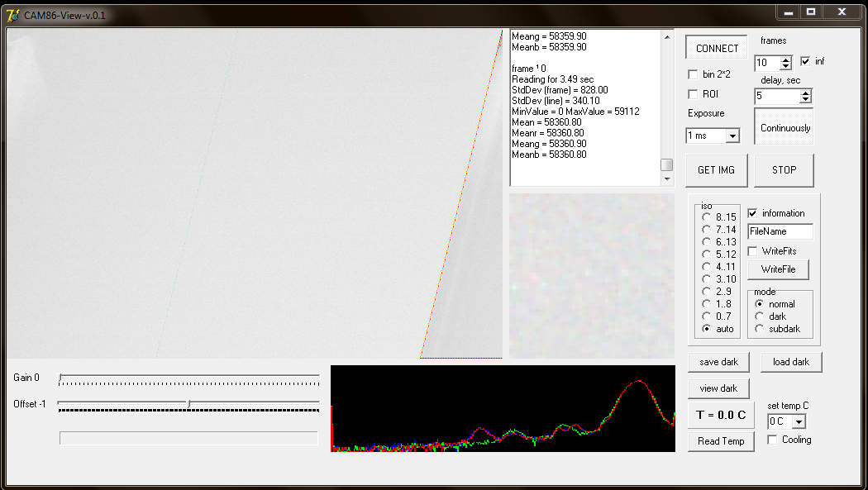Click the 'MinValue = 0 MaxValue = 59112' line
This screenshot has width=868, height=490.
pyautogui.click(x=575, y=112)
